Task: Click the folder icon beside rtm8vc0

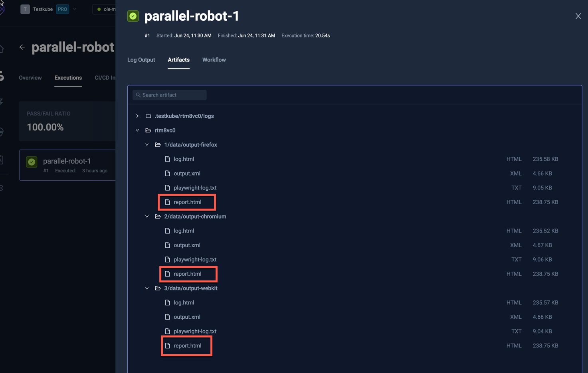Action: tap(148, 130)
